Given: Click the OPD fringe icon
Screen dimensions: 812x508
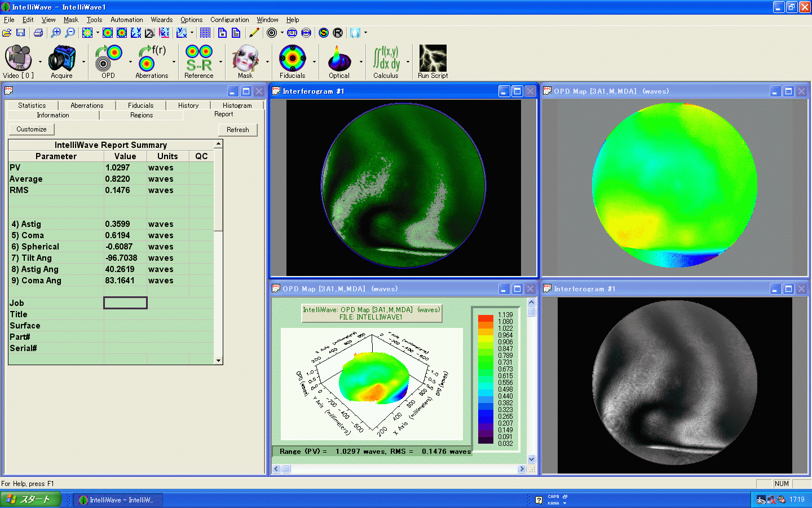Looking at the screenshot, I should pyautogui.click(x=108, y=58).
